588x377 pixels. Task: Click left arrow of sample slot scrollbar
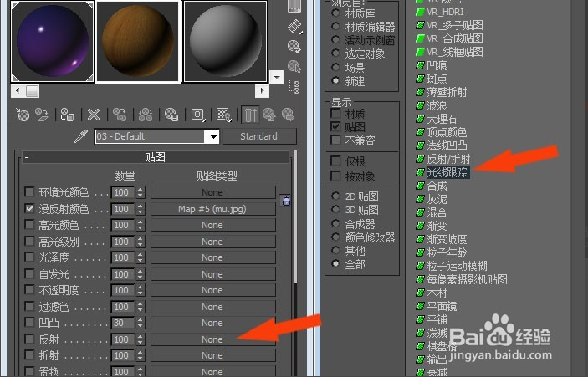(18, 90)
